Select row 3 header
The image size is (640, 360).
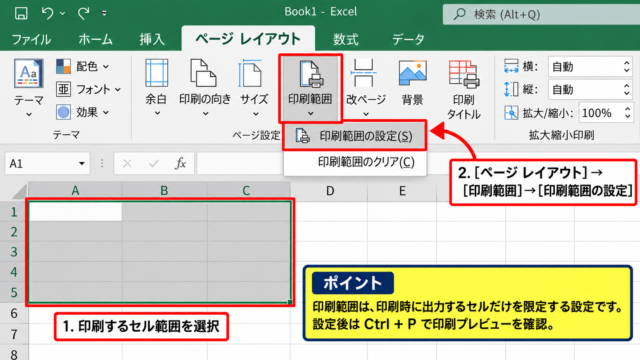click(x=14, y=252)
